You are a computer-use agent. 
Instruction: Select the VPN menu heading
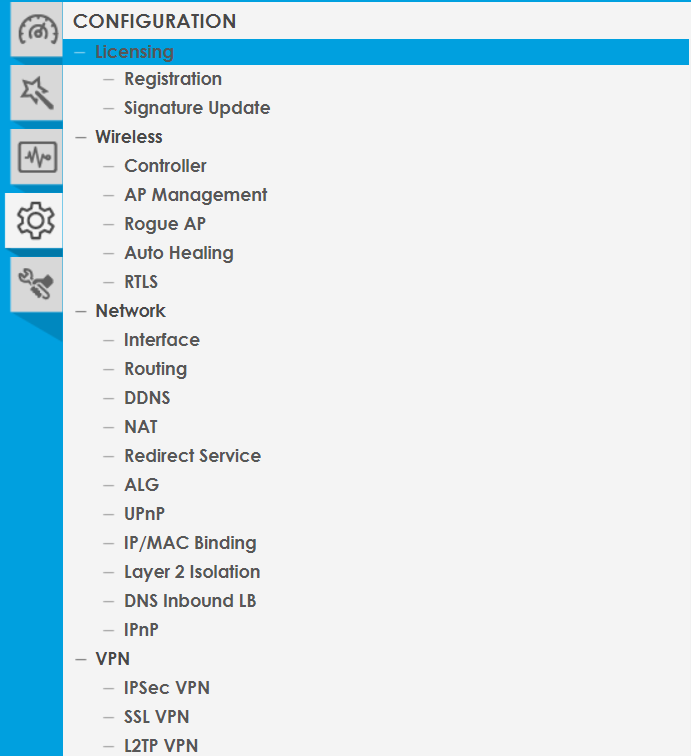(112, 659)
